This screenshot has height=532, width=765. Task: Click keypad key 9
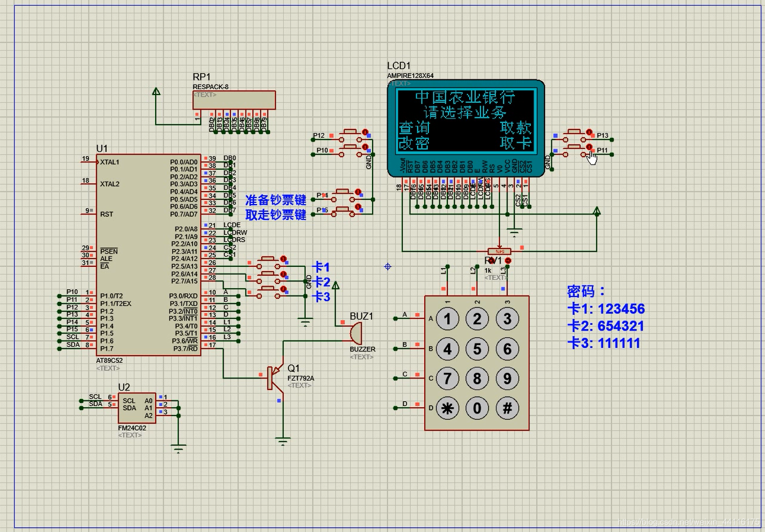click(x=507, y=379)
